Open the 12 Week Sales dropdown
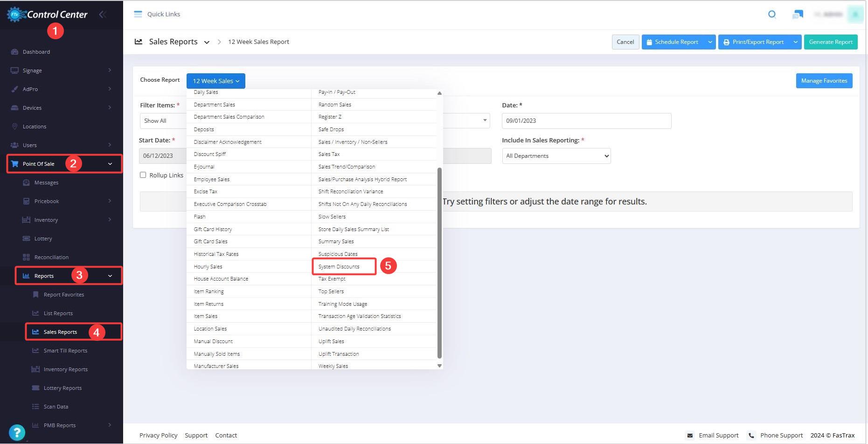This screenshot has width=868, height=444. (216, 81)
